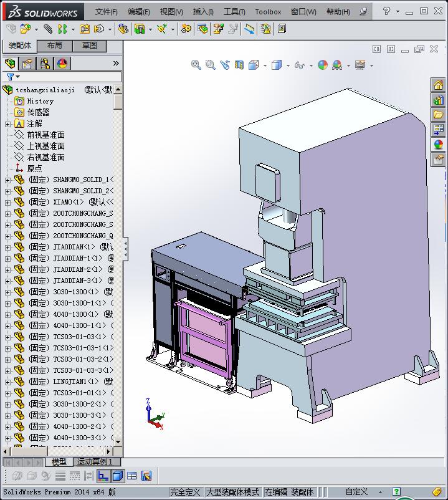The width and height of the screenshot is (448, 500).
Task: Click the Mate paperclip icon
Action: [x=48, y=29]
